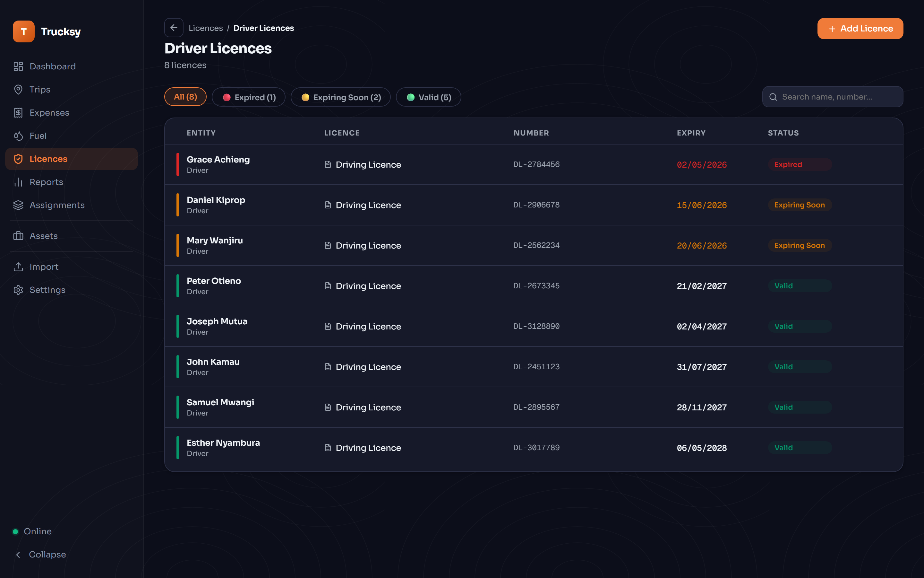Click document icon in Mary Wanjiru row
The image size is (924, 578).
pyautogui.click(x=328, y=245)
